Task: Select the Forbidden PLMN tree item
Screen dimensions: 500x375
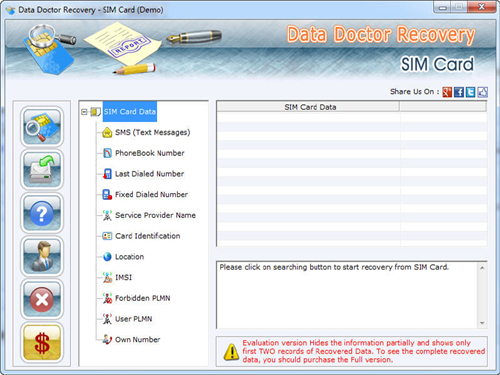Action: pyautogui.click(x=143, y=298)
